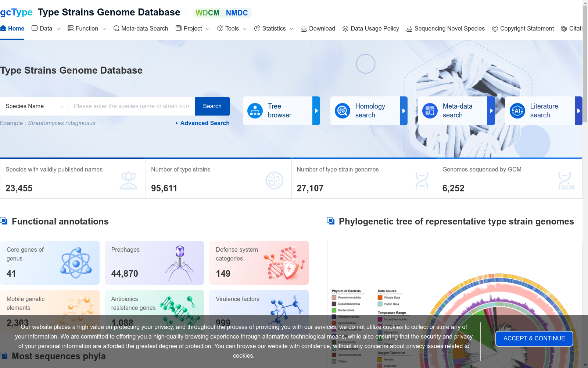Open the Tools menu label
The height and width of the screenshot is (368, 588).
tap(232, 28)
